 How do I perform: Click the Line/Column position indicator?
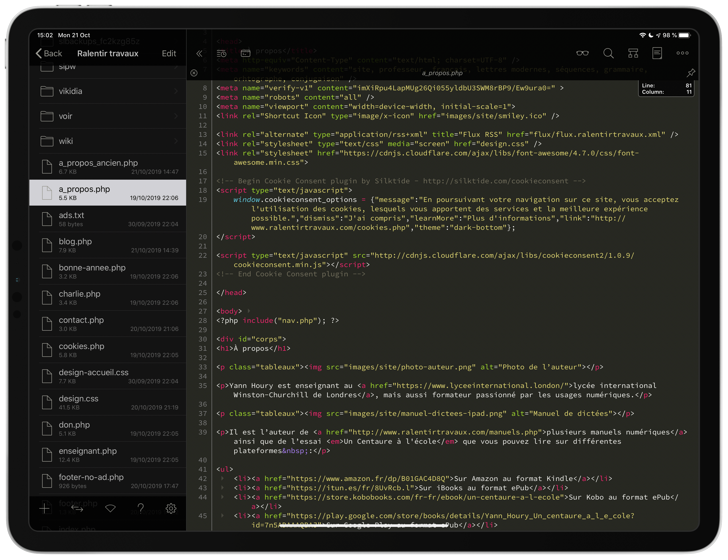(x=666, y=89)
